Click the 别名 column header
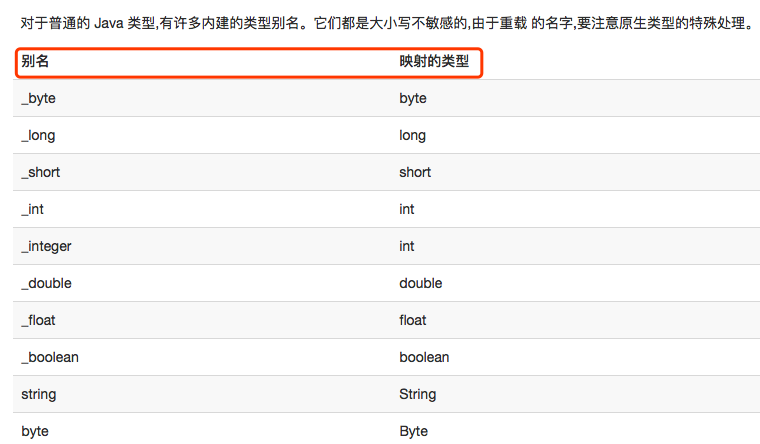The height and width of the screenshot is (444, 760). click(35, 61)
